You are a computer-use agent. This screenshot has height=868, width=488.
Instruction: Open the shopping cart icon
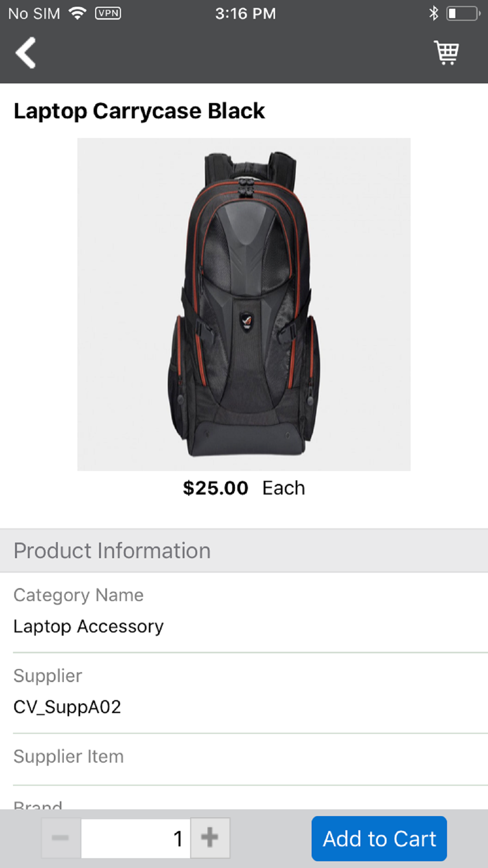(x=447, y=53)
